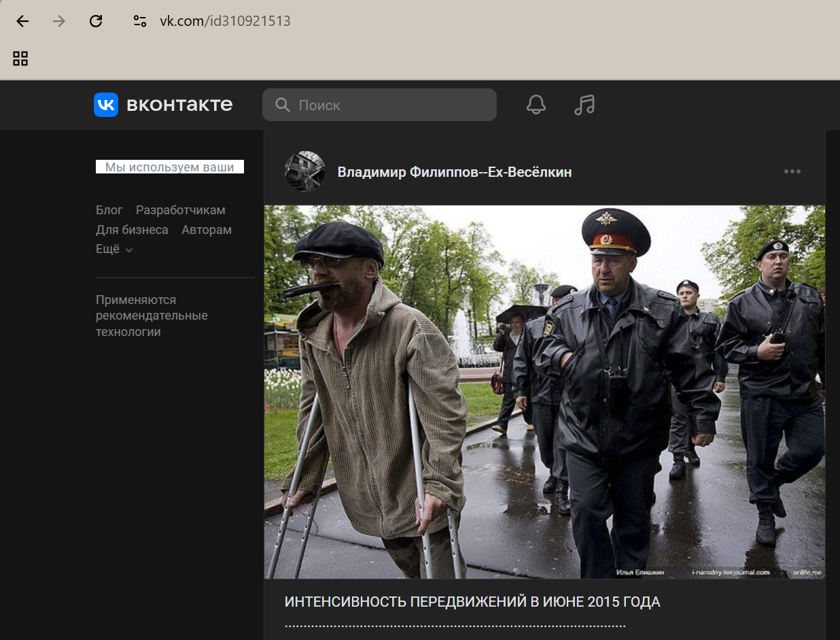Click the vk.com address bar URL
Screen dimensions: 840x640
(225, 21)
